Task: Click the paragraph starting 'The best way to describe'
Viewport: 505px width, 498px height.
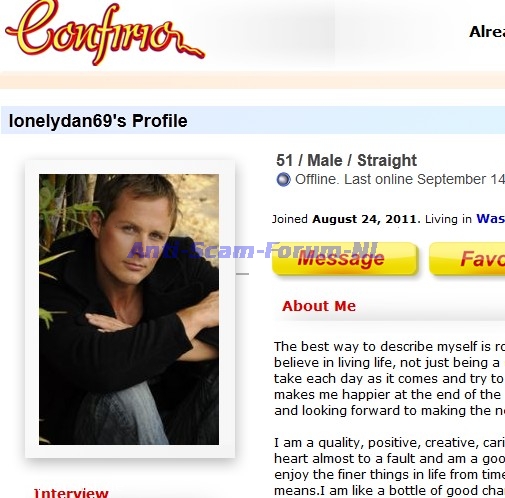Action: click(389, 378)
